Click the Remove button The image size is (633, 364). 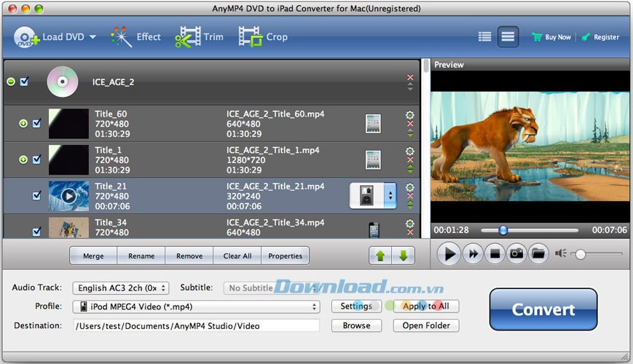point(189,256)
